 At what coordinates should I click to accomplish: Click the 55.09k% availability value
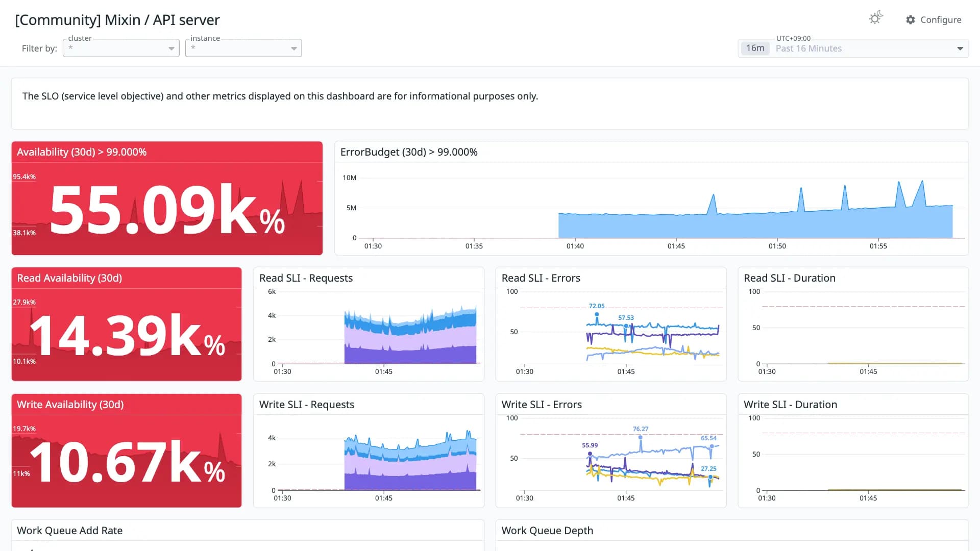[167, 210]
